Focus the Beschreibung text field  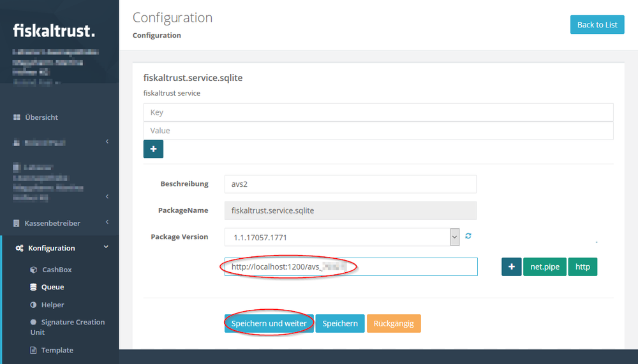tap(350, 184)
